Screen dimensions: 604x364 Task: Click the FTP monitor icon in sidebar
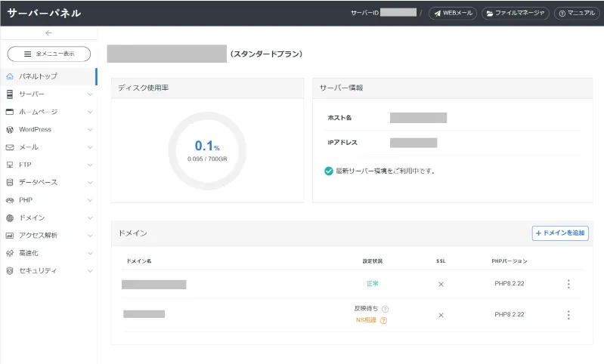tap(10, 165)
